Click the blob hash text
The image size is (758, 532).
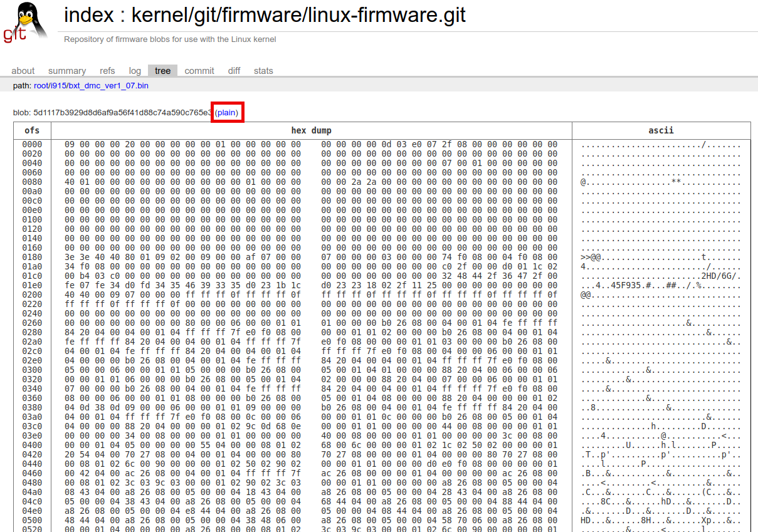[122, 113]
